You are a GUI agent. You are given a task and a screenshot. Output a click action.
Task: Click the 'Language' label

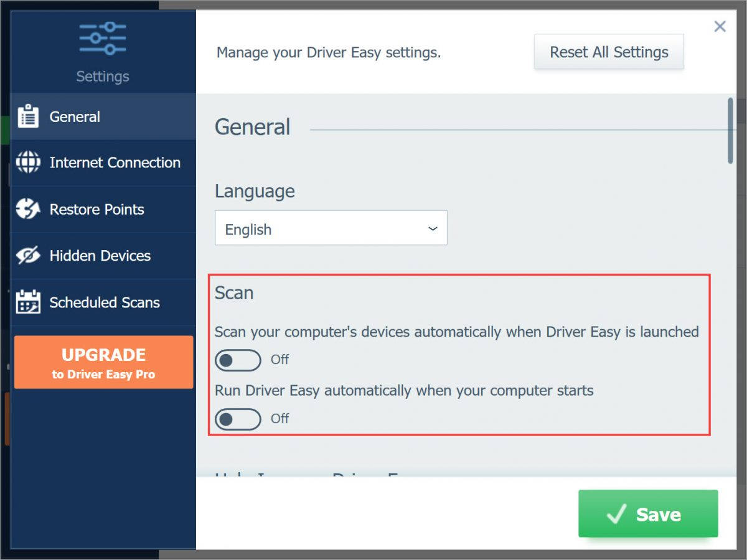coord(255,191)
